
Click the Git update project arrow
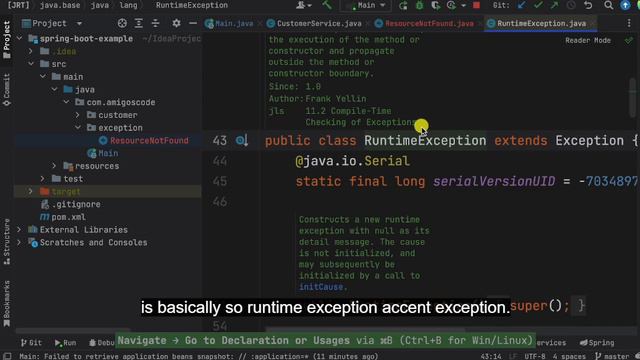(x=521, y=5)
